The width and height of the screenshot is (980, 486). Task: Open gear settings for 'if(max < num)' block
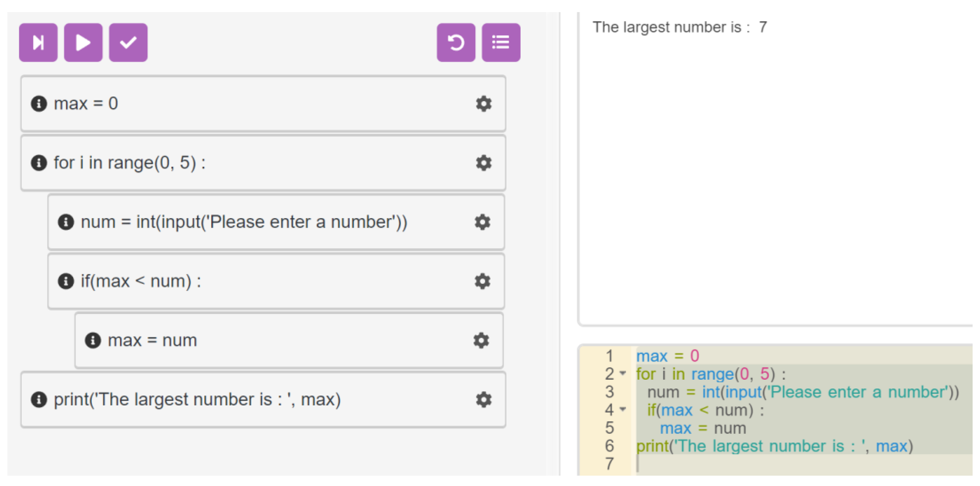482,281
